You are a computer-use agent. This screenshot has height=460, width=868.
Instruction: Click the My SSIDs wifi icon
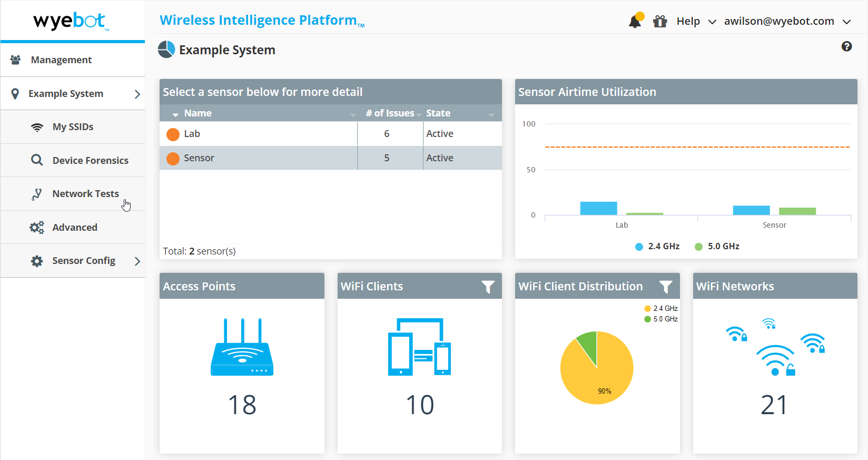tap(37, 127)
